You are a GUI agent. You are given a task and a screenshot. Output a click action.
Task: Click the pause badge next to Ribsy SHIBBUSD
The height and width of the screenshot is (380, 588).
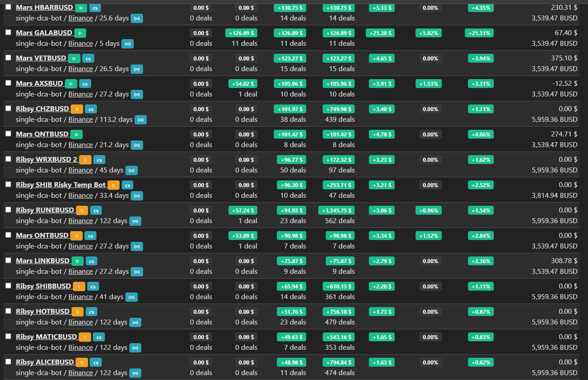(79, 286)
